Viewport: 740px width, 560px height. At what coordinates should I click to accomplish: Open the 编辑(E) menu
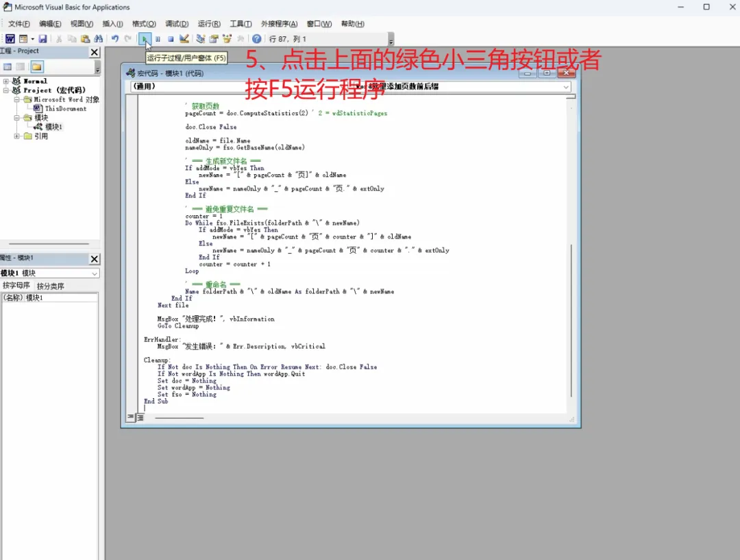[x=50, y=23]
